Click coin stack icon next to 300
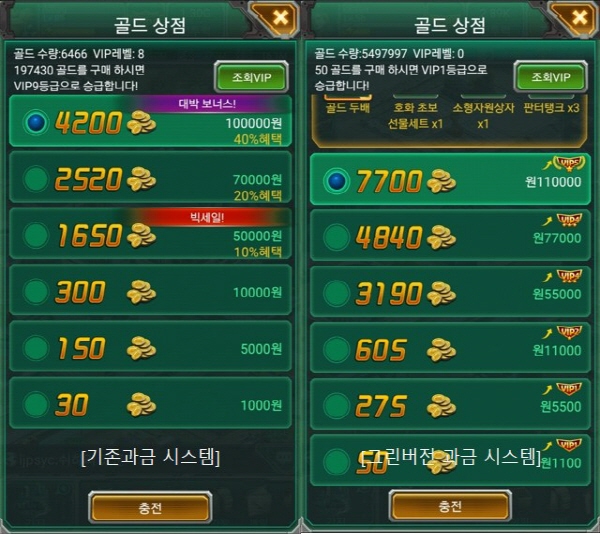Image resolution: width=600 pixels, height=534 pixels. tap(141, 292)
